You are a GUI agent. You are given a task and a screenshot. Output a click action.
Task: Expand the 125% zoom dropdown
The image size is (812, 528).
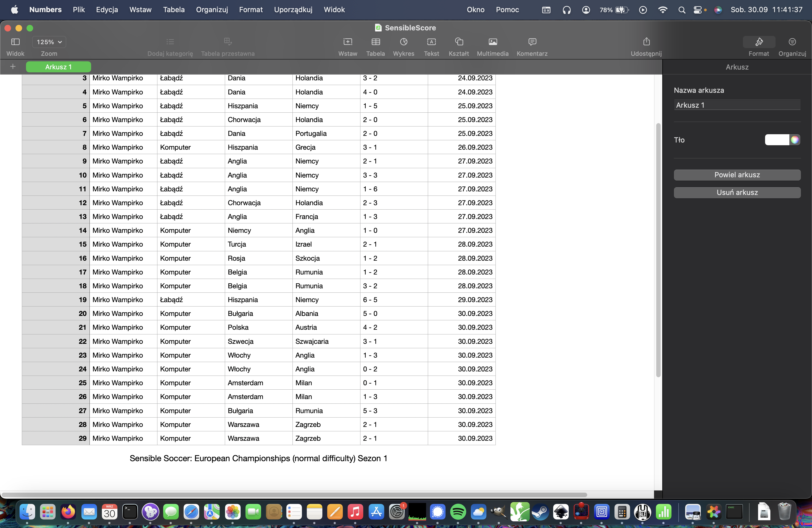pyautogui.click(x=49, y=42)
